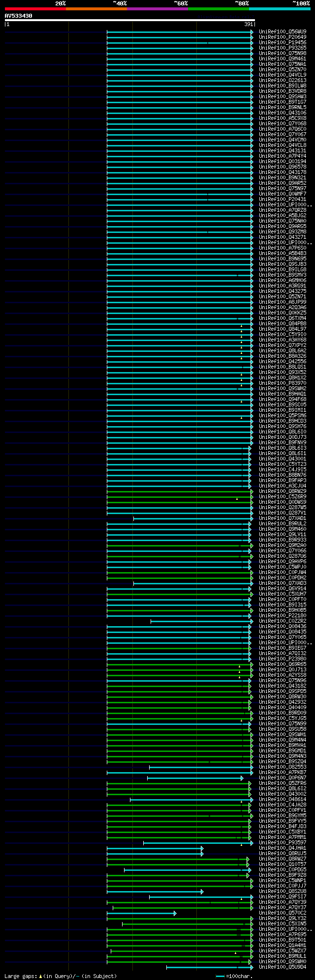The height and width of the screenshot is (980, 315).
Task: Click label UniRef100_Q8RW30
Action: 283,696
